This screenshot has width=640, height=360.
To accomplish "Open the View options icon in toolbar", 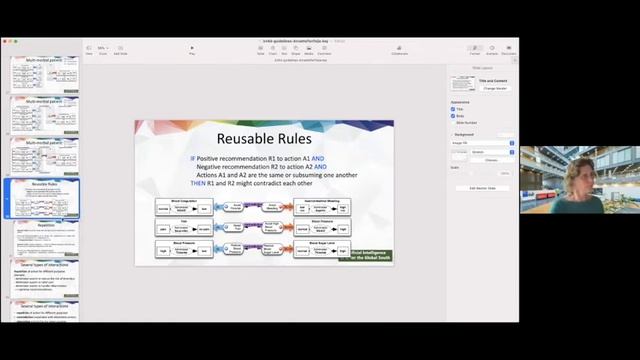I will click(89, 48).
